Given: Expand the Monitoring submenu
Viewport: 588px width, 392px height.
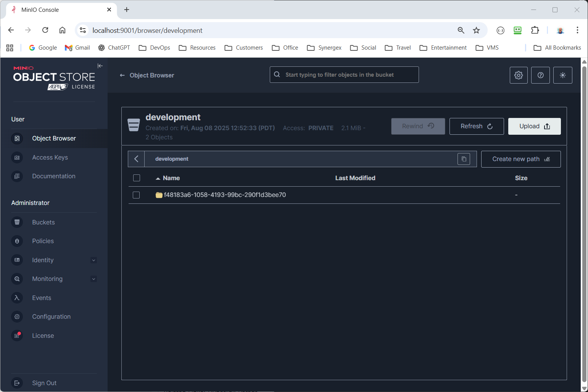Looking at the screenshot, I should click(93, 279).
